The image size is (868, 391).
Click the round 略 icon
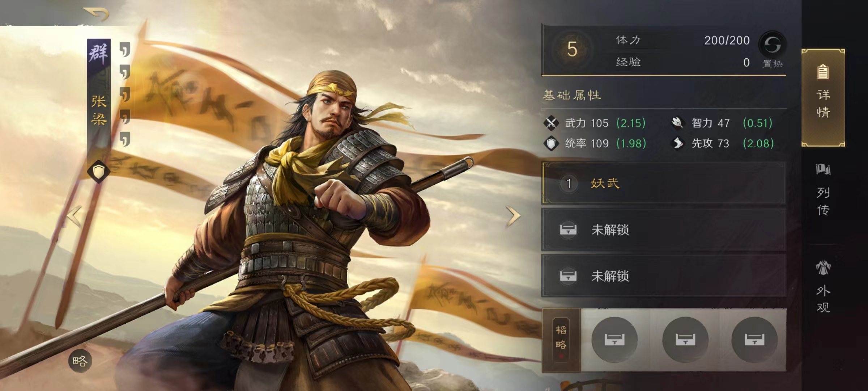(80, 361)
